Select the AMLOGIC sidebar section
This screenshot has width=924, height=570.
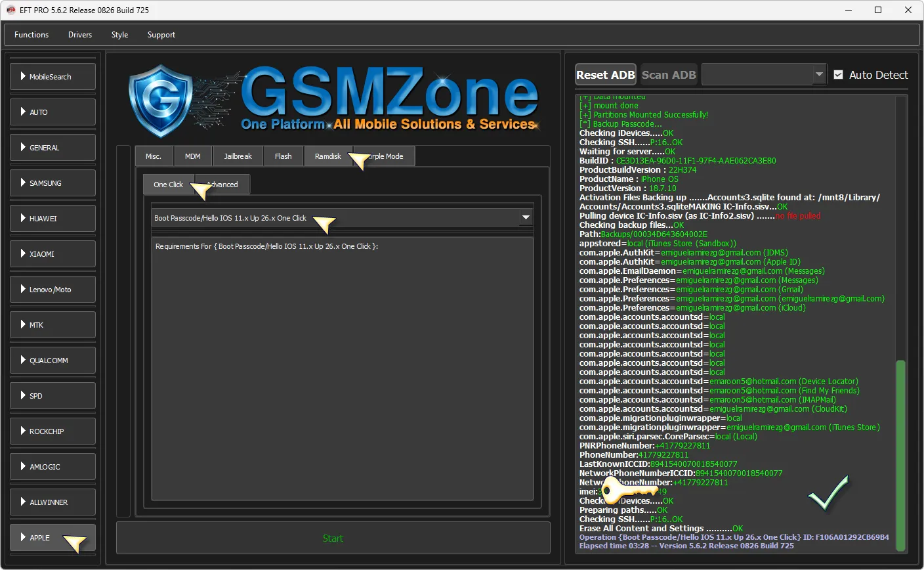pos(52,467)
